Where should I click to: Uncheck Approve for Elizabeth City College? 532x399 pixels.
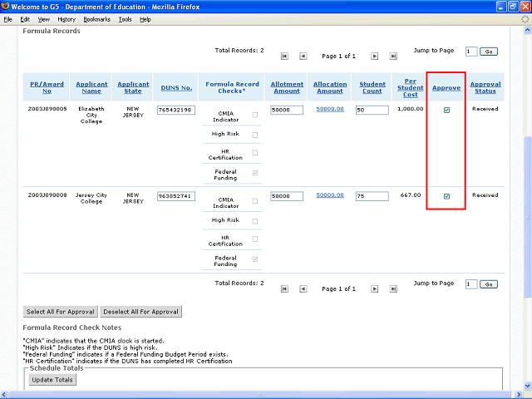pos(446,111)
